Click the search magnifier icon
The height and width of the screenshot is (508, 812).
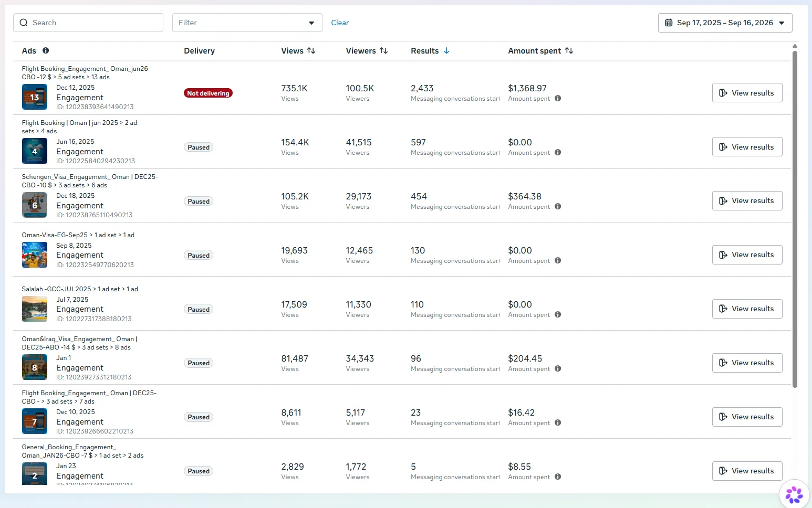coord(24,23)
